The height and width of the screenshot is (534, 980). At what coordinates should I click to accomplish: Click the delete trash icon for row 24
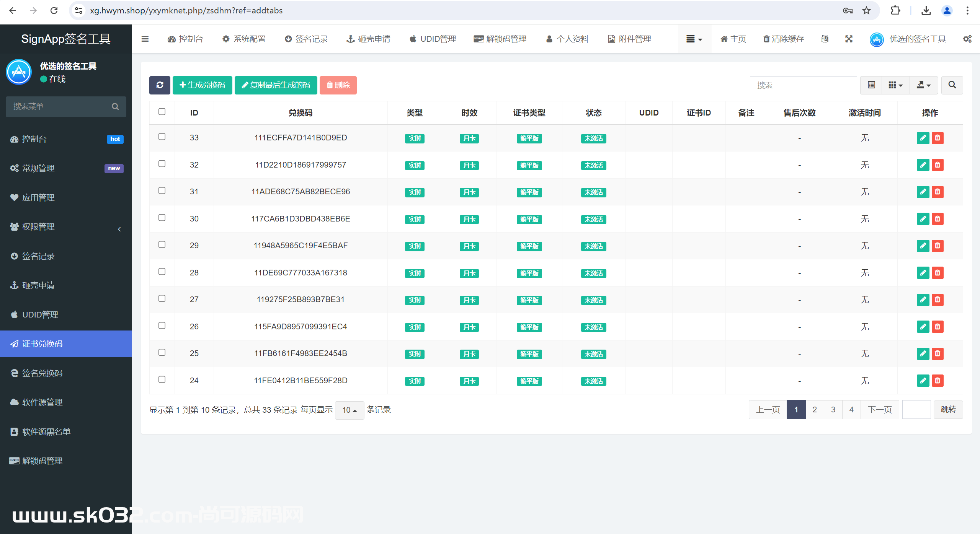(x=938, y=381)
